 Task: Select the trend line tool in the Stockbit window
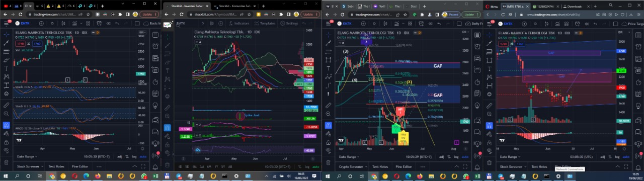point(168,46)
